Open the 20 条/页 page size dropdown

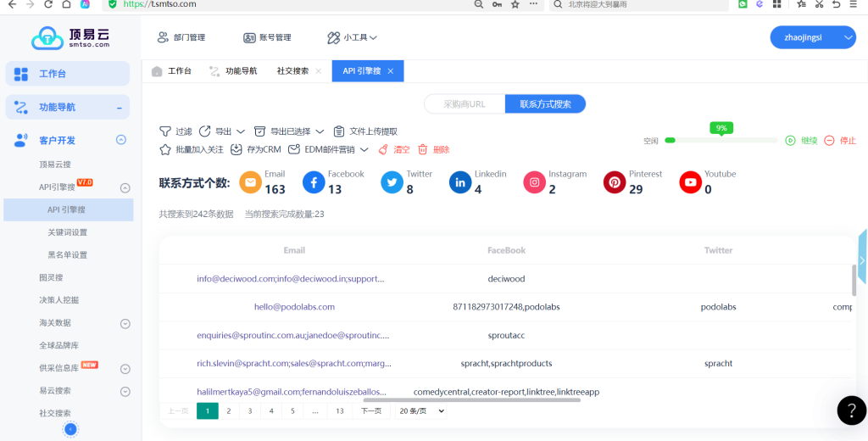(x=420, y=411)
